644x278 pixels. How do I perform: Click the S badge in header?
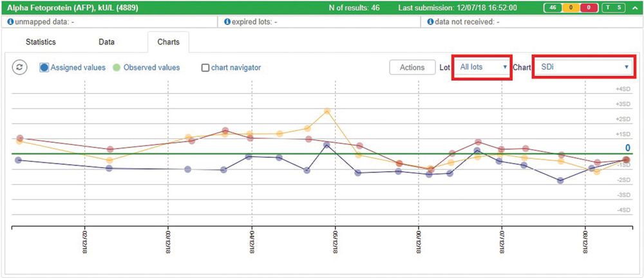click(x=618, y=7)
